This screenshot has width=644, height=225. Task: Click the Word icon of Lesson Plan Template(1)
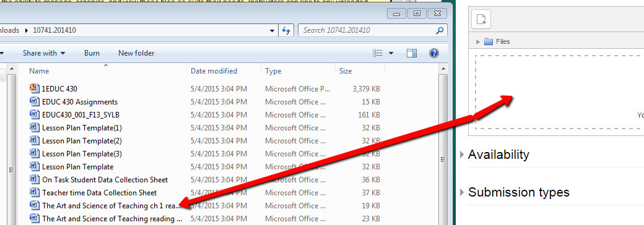[x=34, y=128]
